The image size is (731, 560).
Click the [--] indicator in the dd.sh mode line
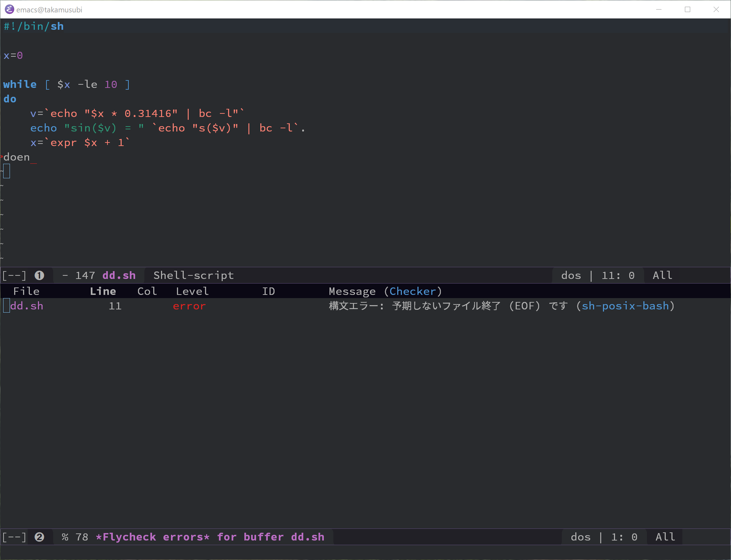pyautogui.click(x=14, y=275)
